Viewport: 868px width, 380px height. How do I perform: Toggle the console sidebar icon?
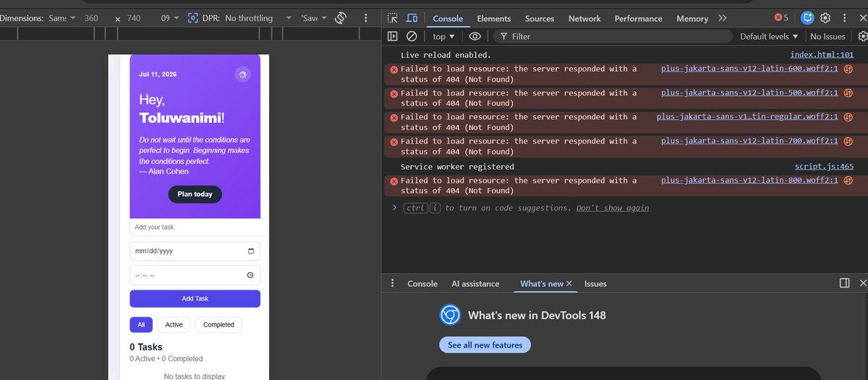click(x=392, y=36)
